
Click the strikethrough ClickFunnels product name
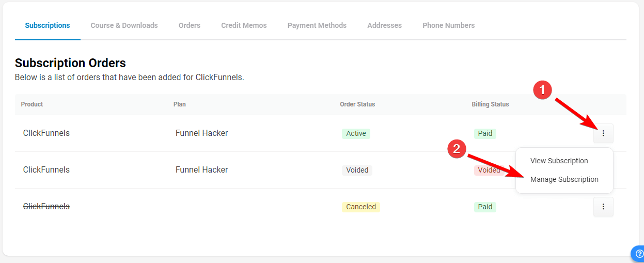coord(46,207)
